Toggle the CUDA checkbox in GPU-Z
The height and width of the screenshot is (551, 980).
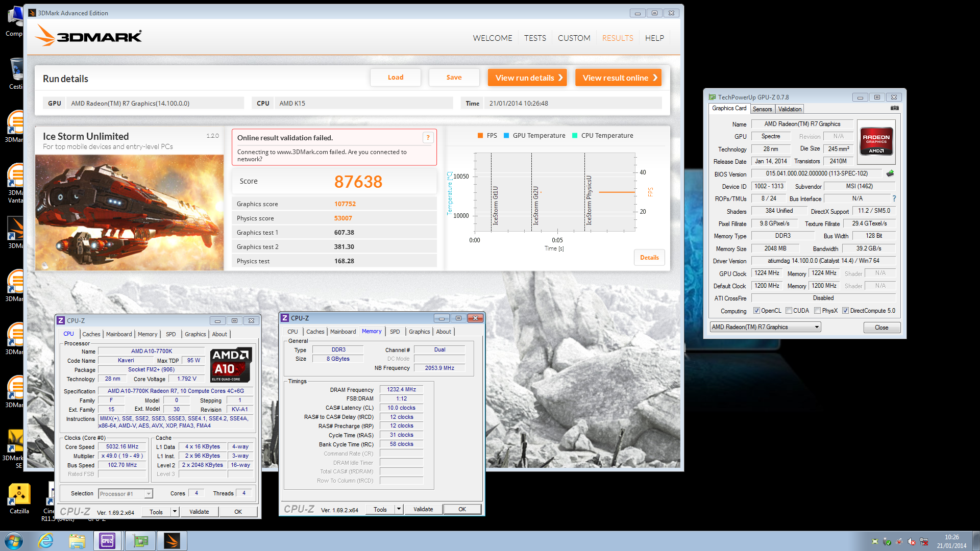[x=789, y=311]
